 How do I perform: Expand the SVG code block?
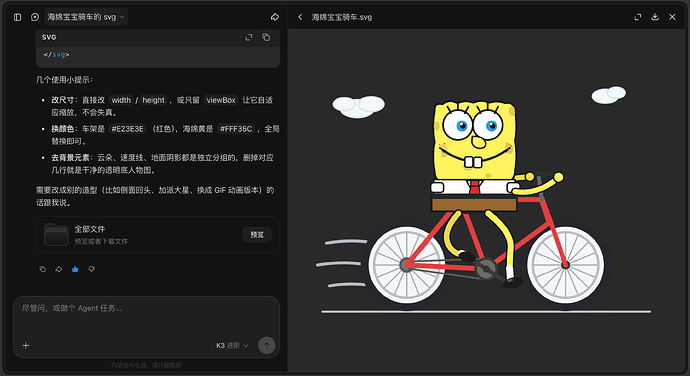point(249,37)
